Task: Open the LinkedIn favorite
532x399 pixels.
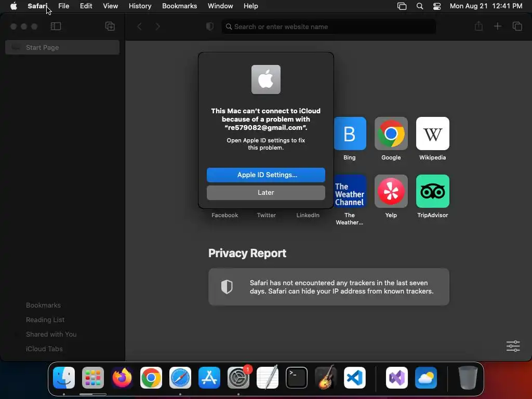Action: tap(308, 215)
